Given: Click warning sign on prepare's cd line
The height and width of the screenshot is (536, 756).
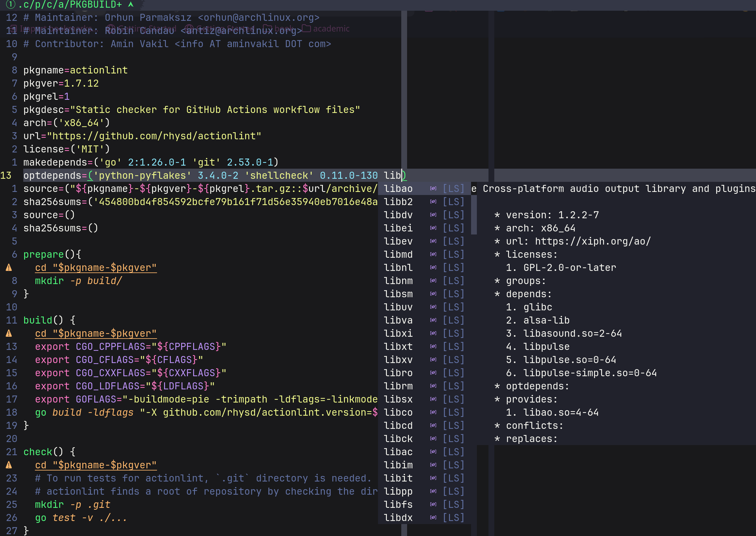Looking at the screenshot, I should (9, 268).
